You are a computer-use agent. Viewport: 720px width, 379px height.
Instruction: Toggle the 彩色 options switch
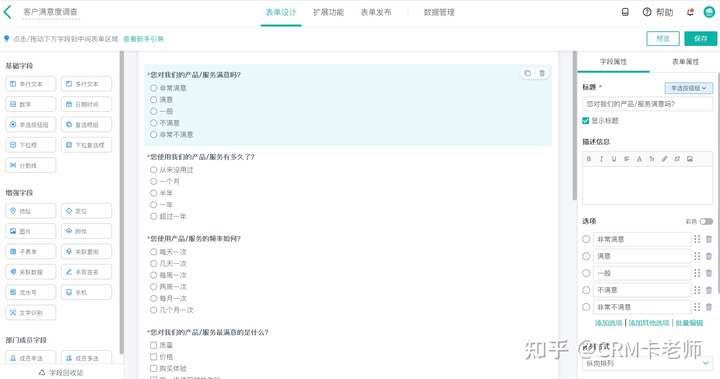(x=706, y=221)
